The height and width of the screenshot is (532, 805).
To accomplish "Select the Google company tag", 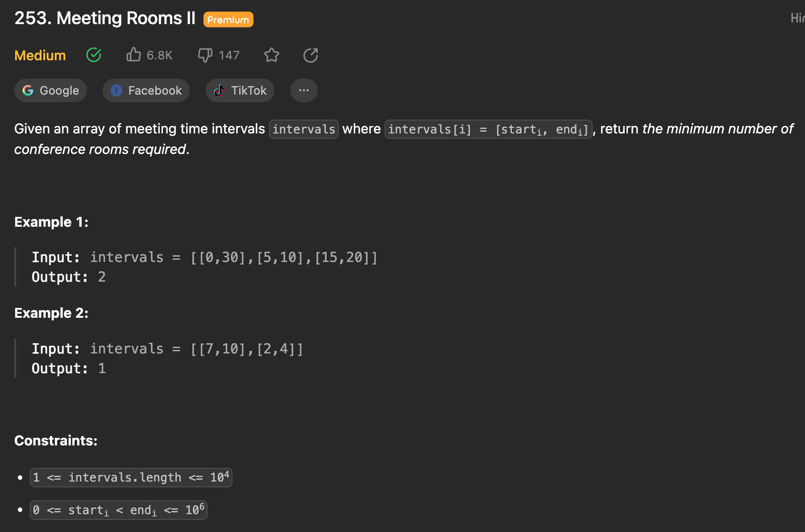I will [50, 91].
